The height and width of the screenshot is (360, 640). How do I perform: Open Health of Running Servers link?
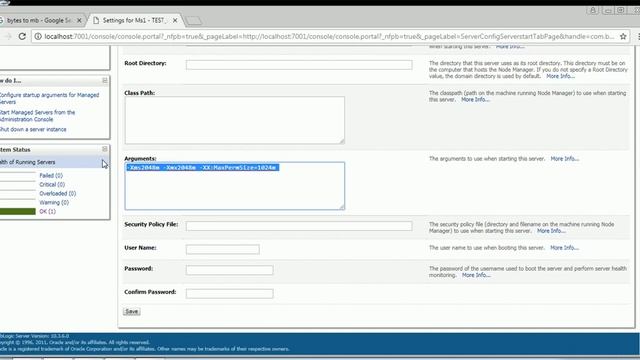pyautogui.click(x=27, y=162)
